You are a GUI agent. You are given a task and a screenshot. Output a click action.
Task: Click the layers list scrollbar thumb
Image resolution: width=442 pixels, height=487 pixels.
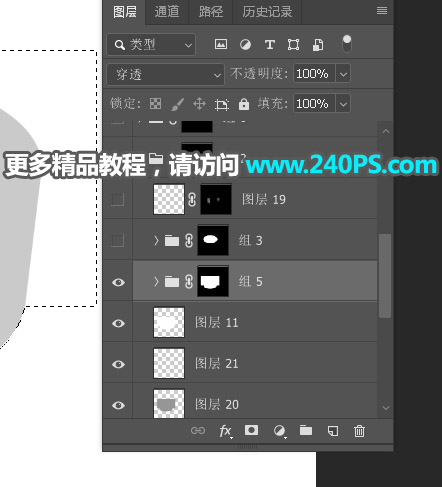click(385, 276)
